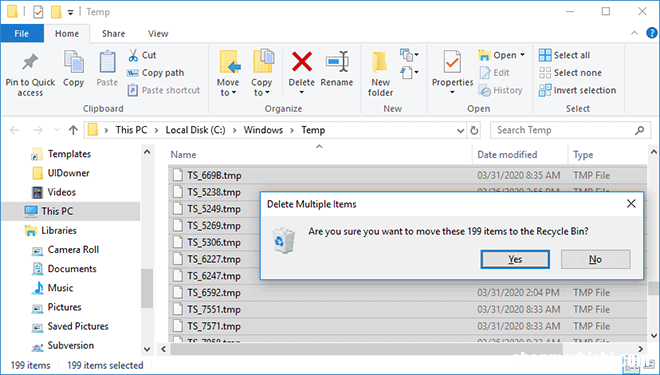The width and height of the screenshot is (660, 375).
Task: Click No in Delete Multiple Items dialog
Action: coord(595,259)
